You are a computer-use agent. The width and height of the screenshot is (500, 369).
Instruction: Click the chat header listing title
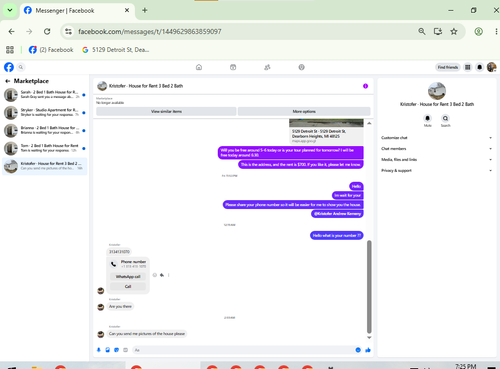146,86
